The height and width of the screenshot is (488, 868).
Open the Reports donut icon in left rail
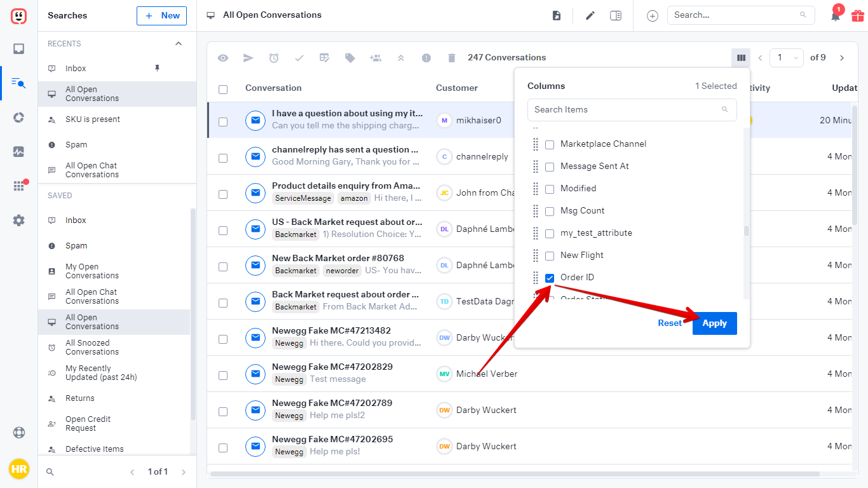tap(18, 118)
